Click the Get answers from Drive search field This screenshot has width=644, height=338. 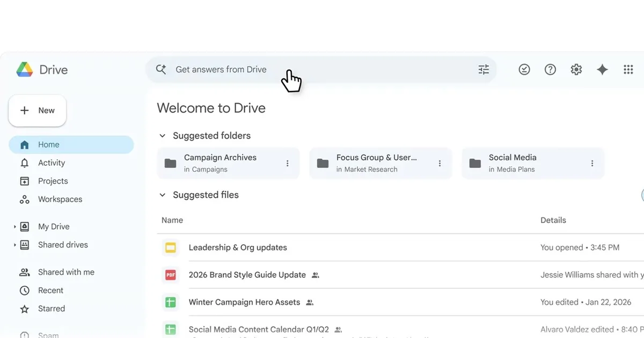pos(321,69)
